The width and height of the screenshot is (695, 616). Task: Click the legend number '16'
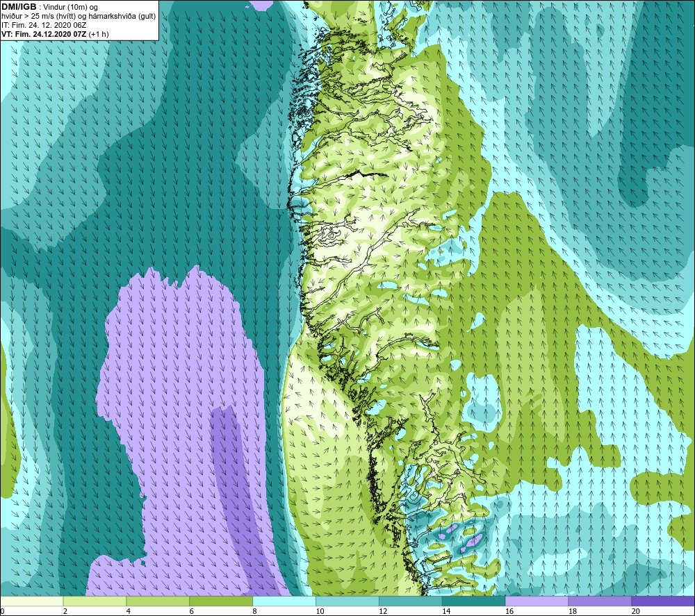tap(509, 611)
